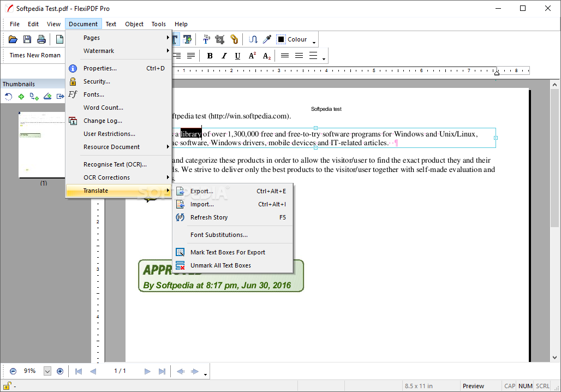Click the black Colour swatch
The image size is (561, 392).
click(x=281, y=39)
